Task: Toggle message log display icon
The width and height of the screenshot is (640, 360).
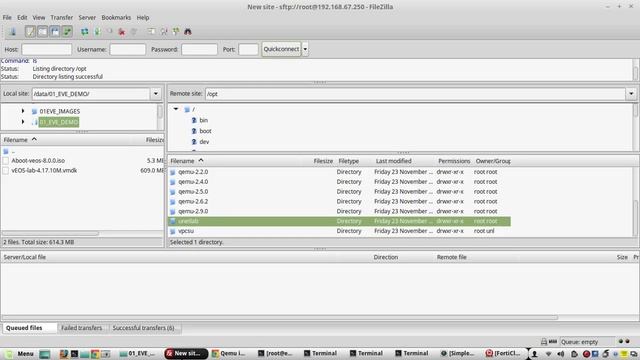Action: pyautogui.click(x=30, y=31)
